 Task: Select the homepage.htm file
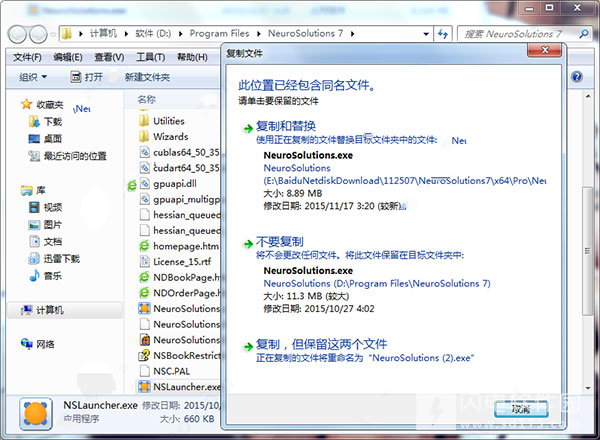(179, 246)
